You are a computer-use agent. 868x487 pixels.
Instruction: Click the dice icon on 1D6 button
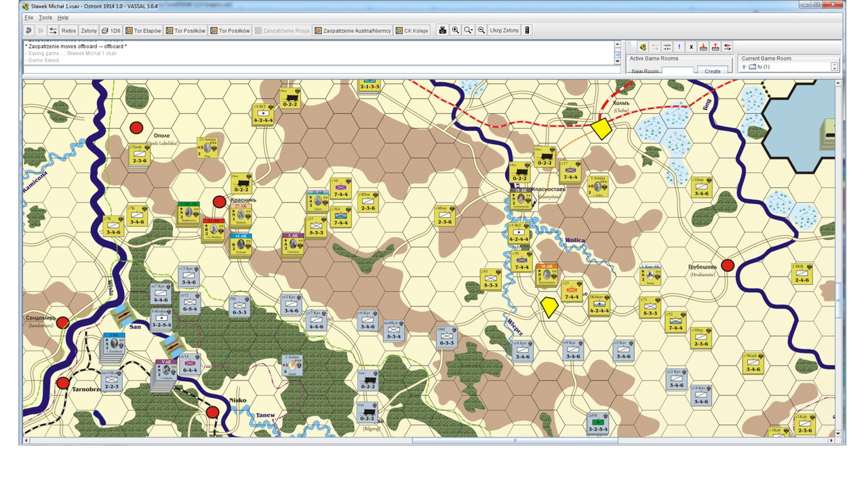[x=105, y=31]
